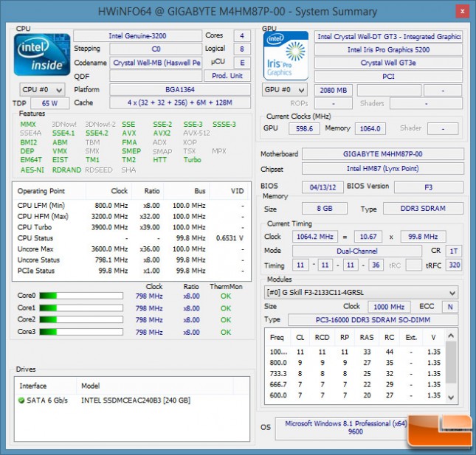
Task: Select the CPU Turbo operating point row
Action: click(131, 227)
